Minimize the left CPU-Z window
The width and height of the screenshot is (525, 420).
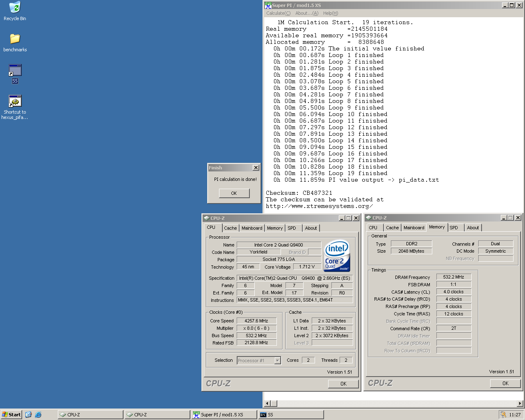(342, 218)
